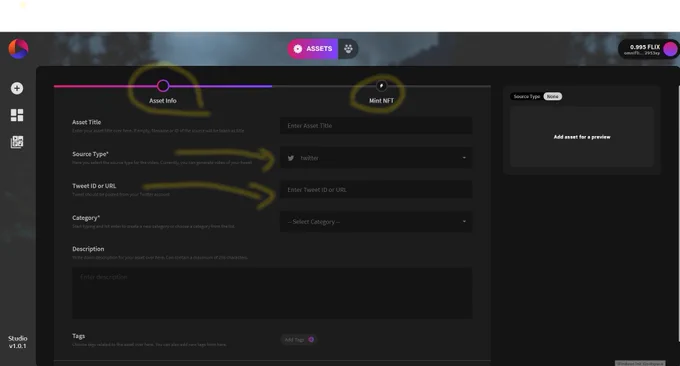This screenshot has width=680, height=366.
Task: Click the plus create icon in sidebar
Action: coord(17,88)
